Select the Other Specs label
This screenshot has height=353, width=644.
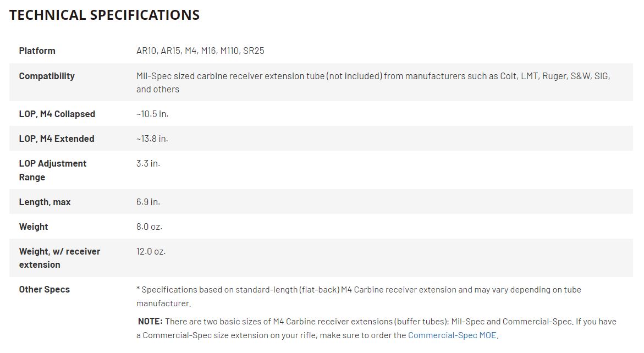point(45,289)
